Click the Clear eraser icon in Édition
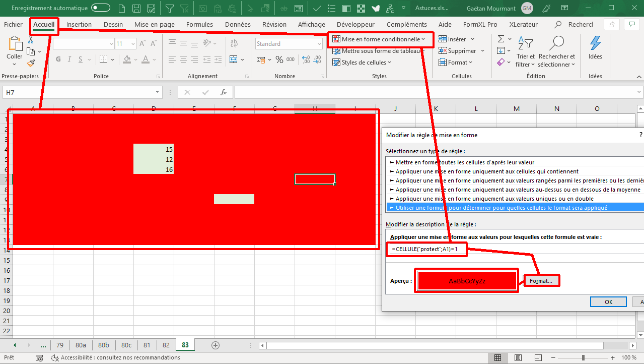 (x=501, y=63)
